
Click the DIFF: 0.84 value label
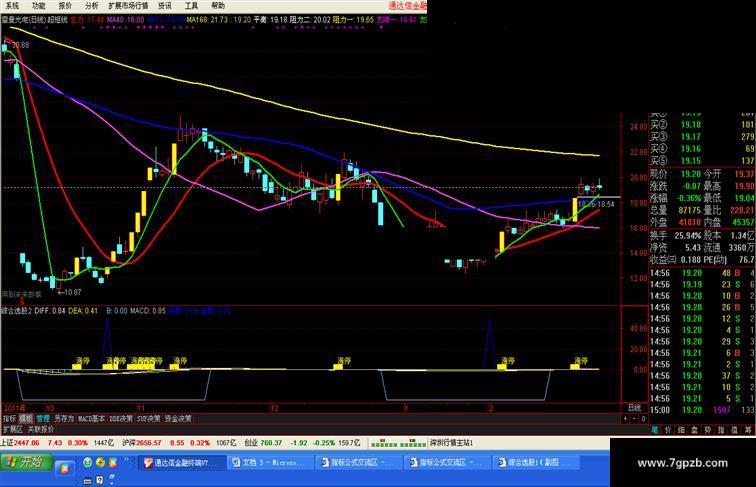pyautogui.click(x=50, y=311)
